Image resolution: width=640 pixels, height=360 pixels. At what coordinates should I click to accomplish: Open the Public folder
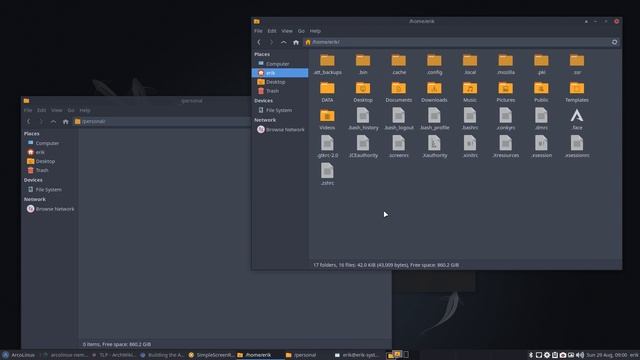(x=541, y=92)
